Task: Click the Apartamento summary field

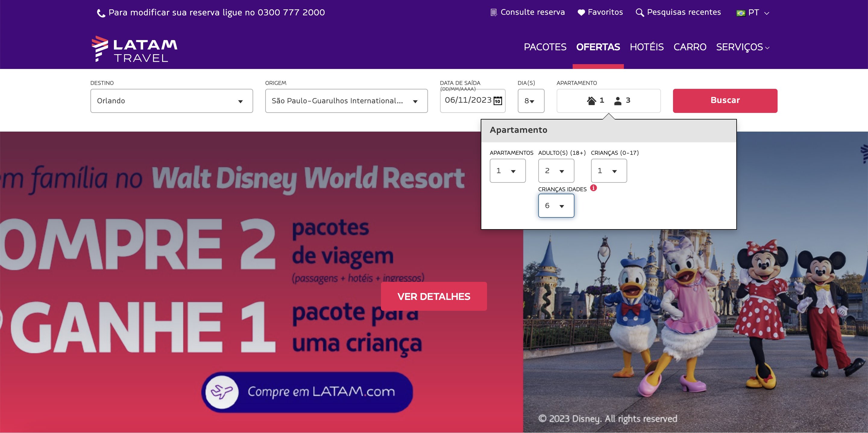Action: [609, 101]
